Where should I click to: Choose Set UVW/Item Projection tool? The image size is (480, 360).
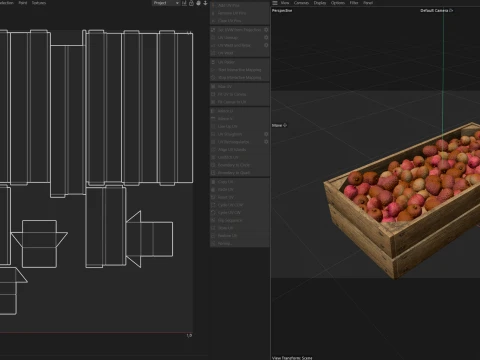[236, 30]
